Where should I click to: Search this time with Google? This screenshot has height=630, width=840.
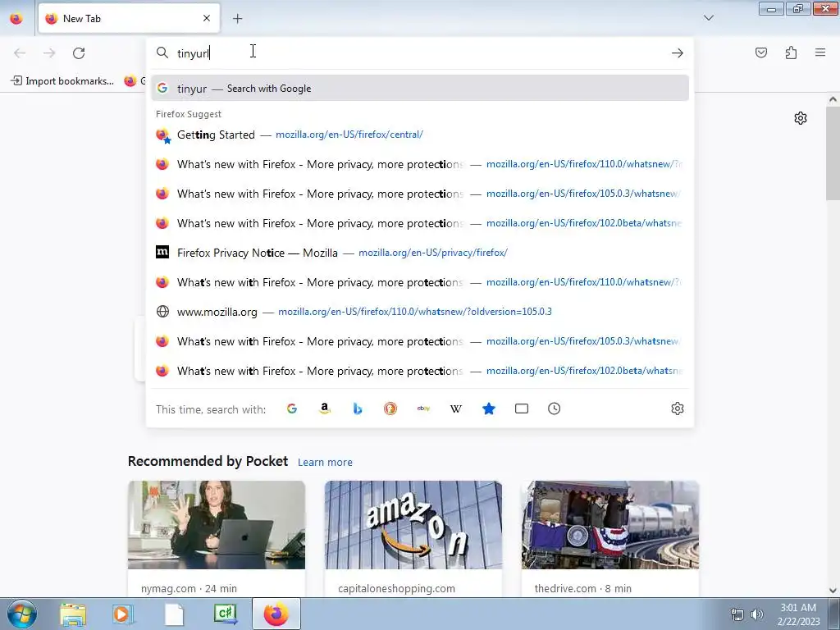click(x=292, y=409)
